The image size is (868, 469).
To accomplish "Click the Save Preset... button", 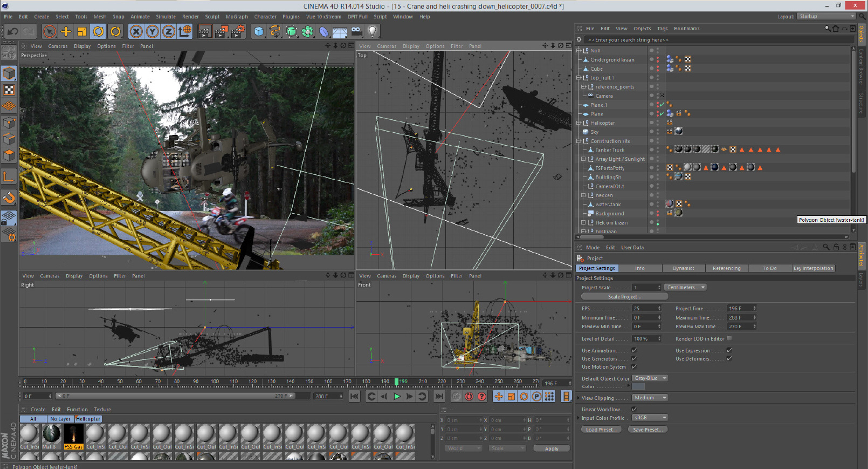I will point(647,430).
